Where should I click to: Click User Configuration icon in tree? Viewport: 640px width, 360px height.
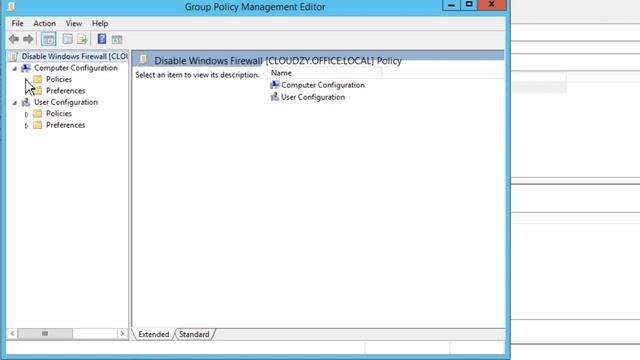26,102
